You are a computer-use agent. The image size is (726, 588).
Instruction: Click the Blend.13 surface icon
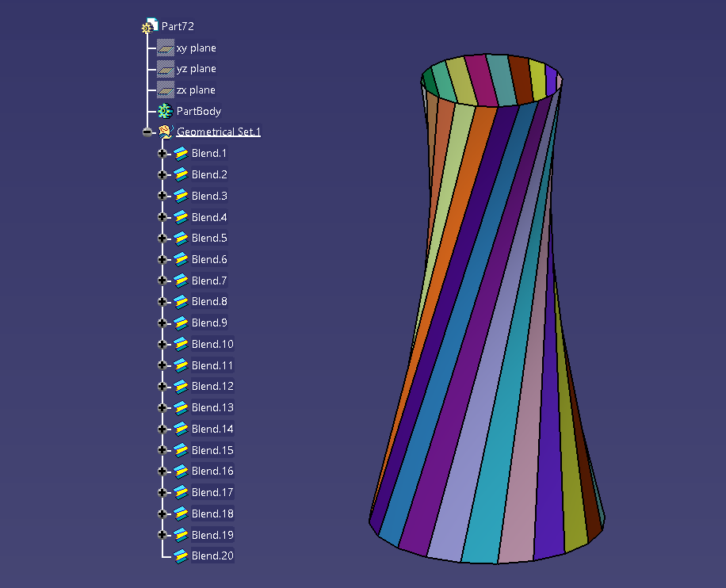181,407
